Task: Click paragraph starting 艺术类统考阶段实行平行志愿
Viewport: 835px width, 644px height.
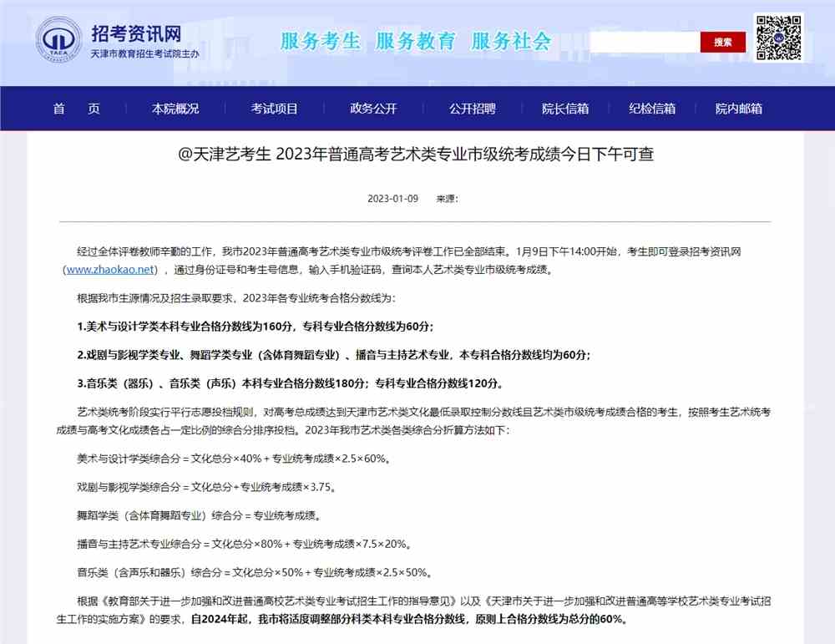Action: coord(413,421)
